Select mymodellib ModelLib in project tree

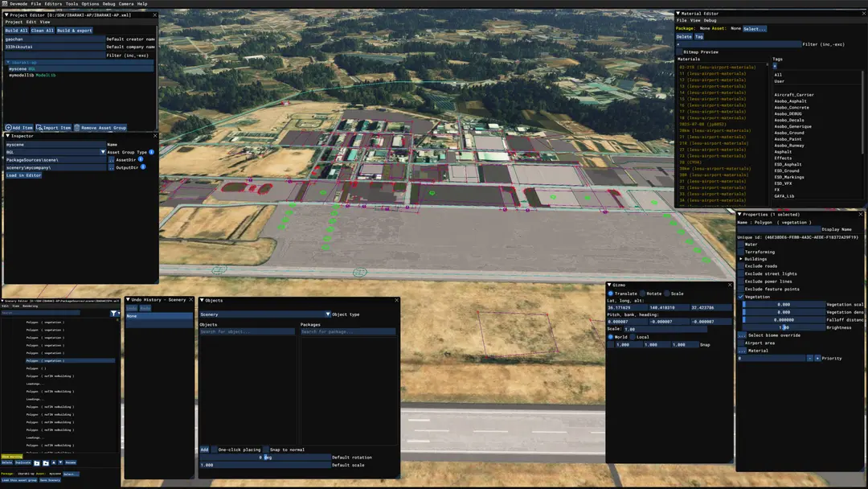click(x=32, y=75)
